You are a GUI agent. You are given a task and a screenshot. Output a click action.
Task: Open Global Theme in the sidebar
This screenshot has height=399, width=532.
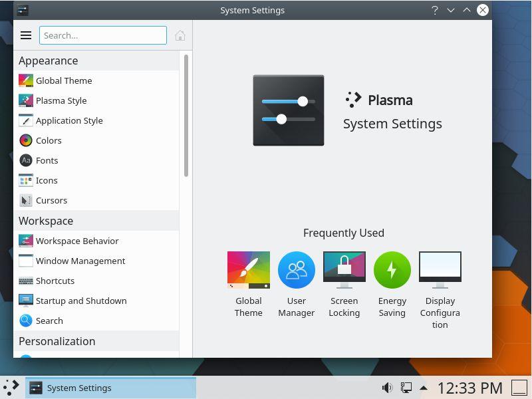point(64,80)
